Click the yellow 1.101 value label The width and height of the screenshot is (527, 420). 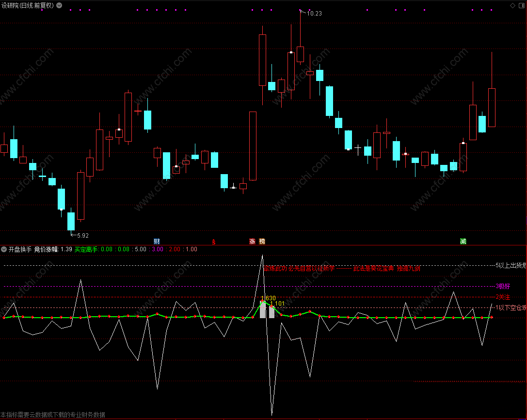[x=277, y=303]
